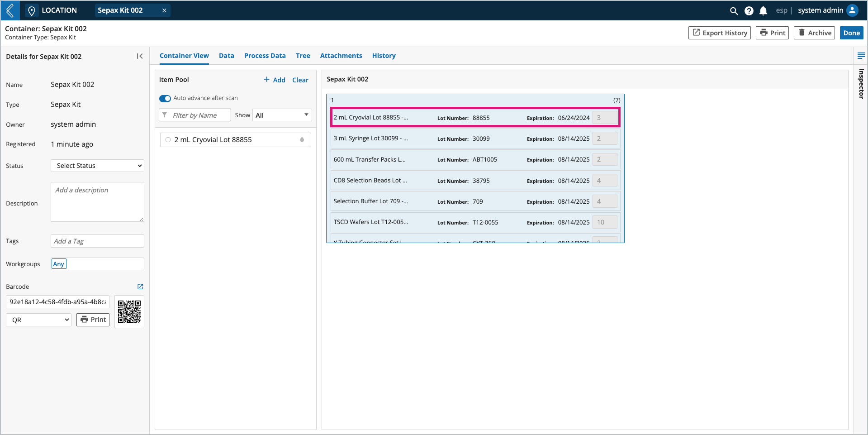Open the search magnifier icon
Image resolution: width=868 pixels, height=435 pixels.
[x=734, y=10]
